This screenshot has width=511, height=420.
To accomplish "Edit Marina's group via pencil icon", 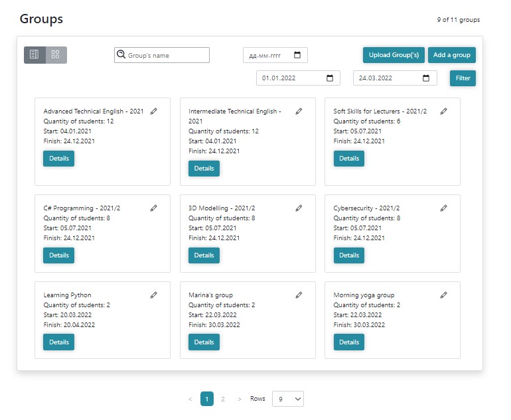I will (299, 295).
